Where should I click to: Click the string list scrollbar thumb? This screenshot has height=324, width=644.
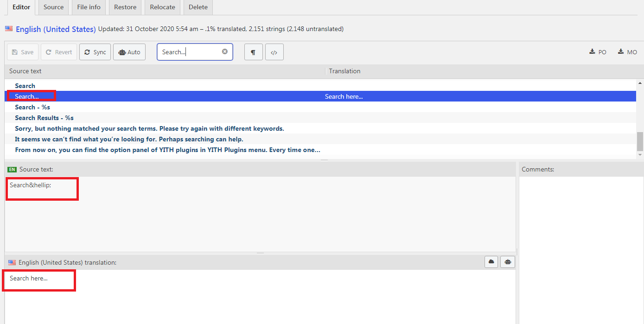click(640, 141)
